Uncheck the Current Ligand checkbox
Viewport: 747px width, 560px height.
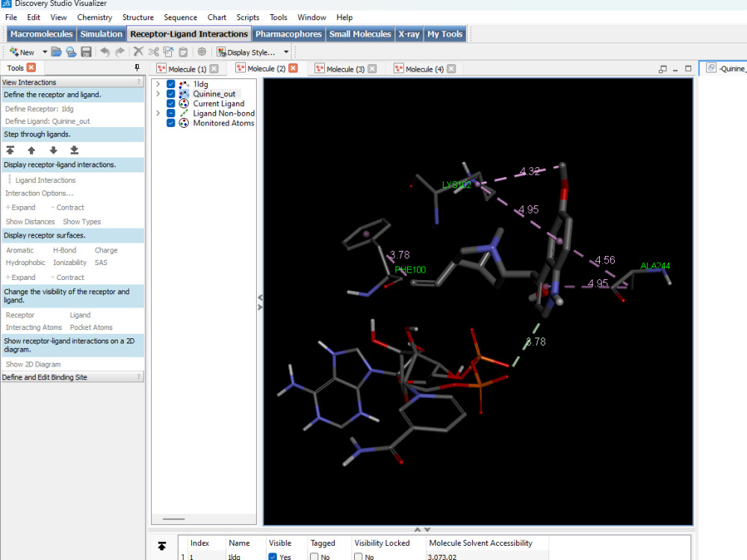tap(171, 104)
